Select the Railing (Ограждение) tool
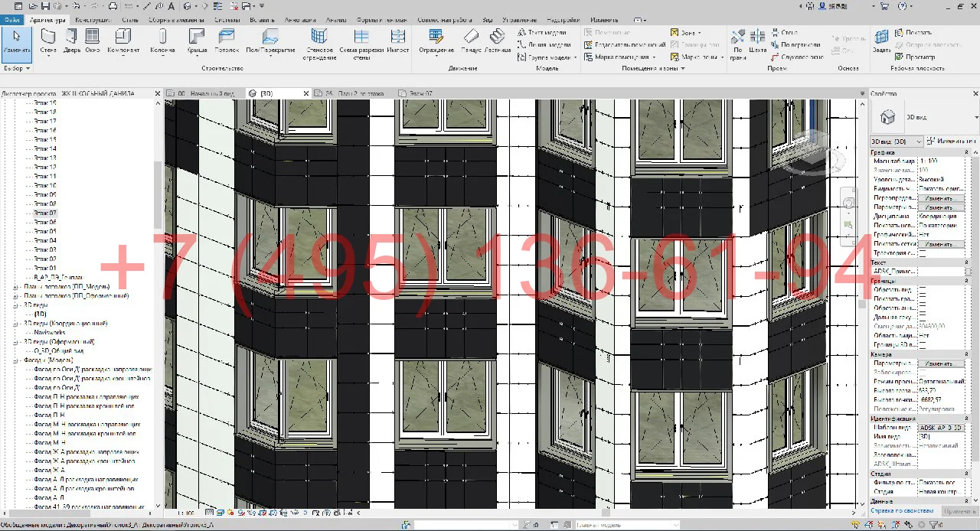Image resolution: width=980 pixels, height=531 pixels. tap(436, 41)
